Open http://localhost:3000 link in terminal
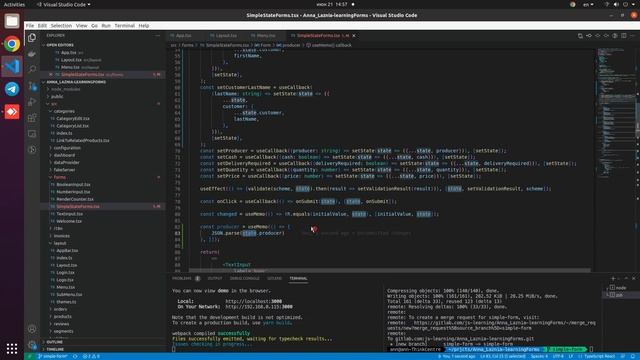 tap(253, 301)
